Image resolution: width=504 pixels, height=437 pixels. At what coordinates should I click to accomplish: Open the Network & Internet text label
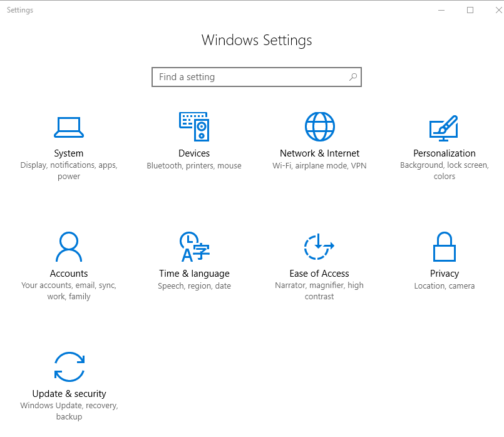pyautogui.click(x=319, y=153)
